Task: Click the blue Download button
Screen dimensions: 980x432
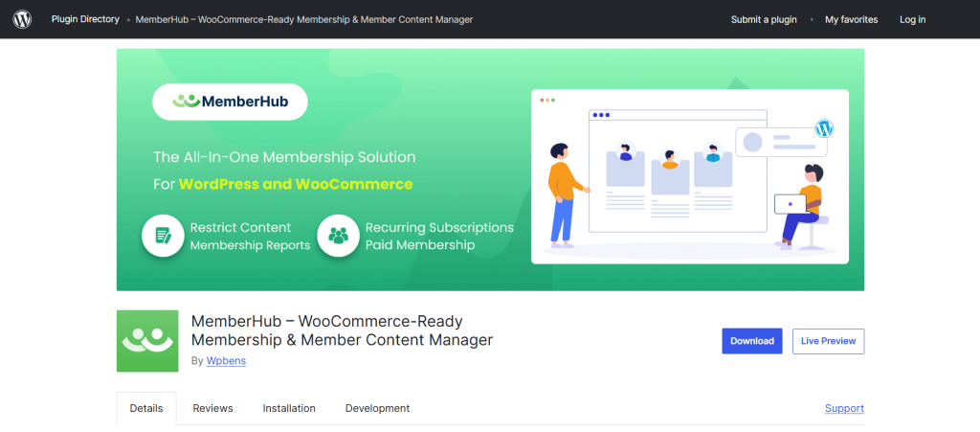Action: click(752, 341)
